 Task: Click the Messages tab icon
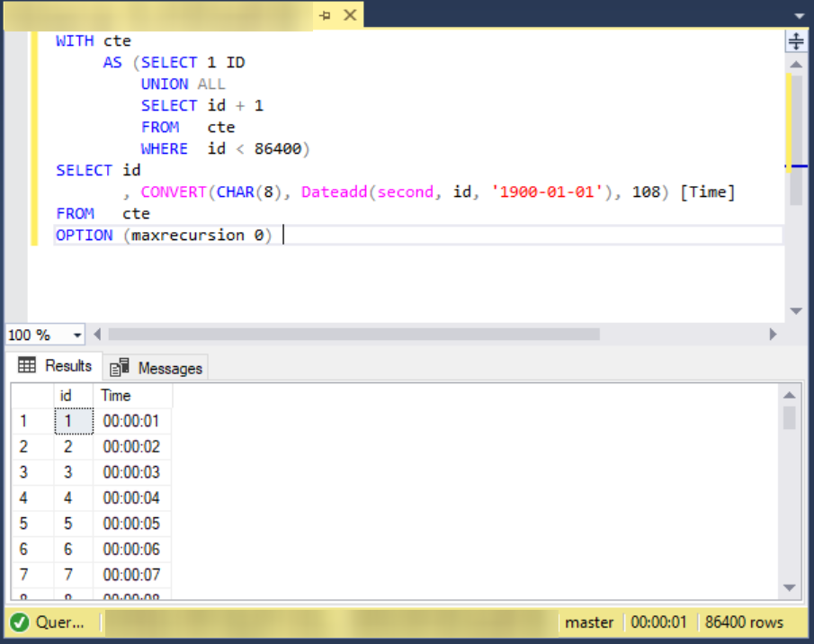[x=120, y=367]
